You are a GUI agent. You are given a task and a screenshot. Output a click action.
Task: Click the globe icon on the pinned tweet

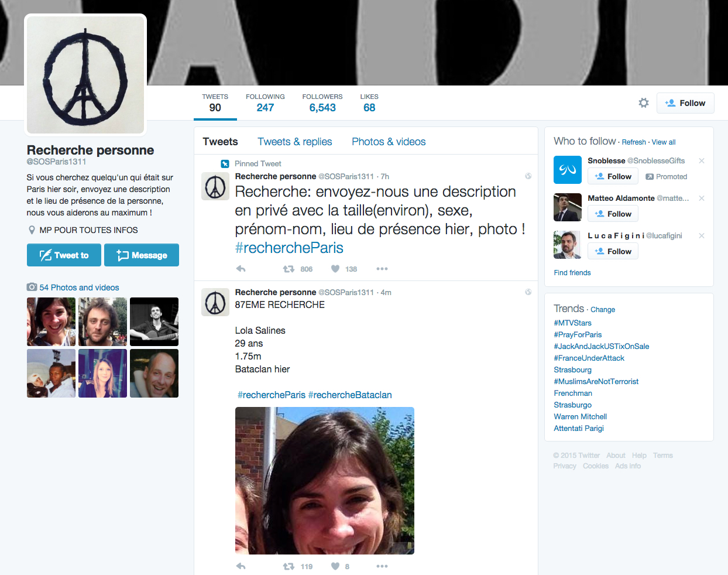pos(528,176)
